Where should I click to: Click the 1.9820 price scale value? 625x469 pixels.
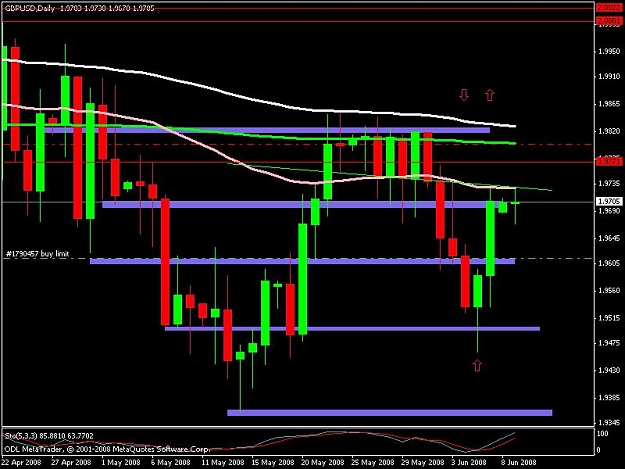pyautogui.click(x=609, y=131)
